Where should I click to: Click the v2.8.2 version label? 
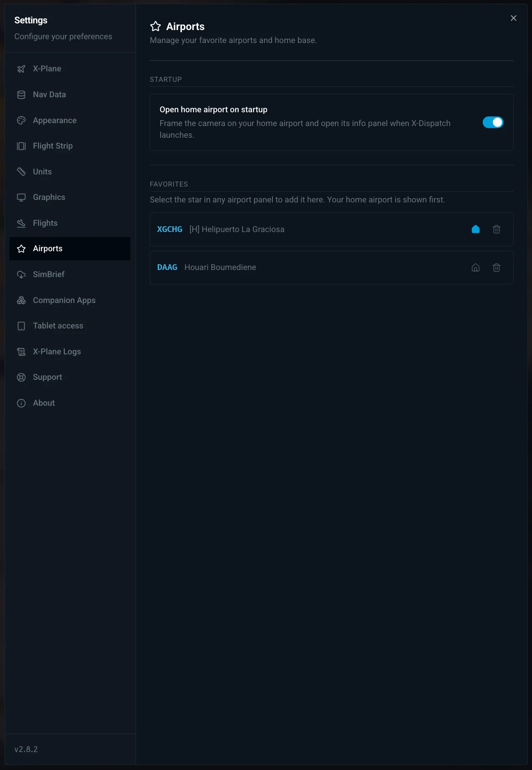click(26, 749)
